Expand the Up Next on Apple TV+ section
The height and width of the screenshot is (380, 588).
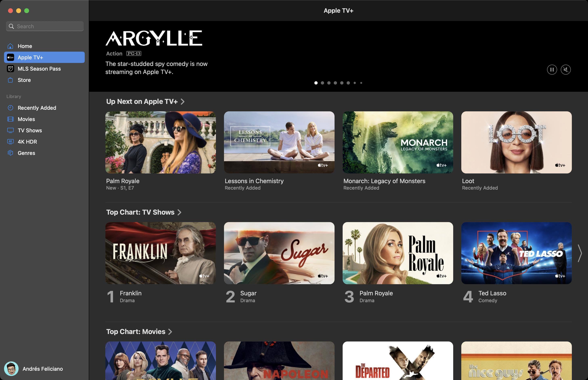[x=182, y=102]
